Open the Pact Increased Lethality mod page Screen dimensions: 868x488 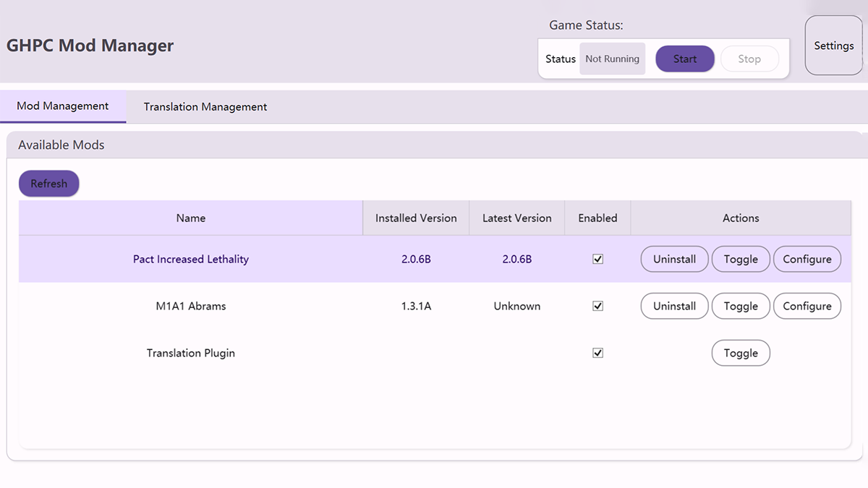coord(190,259)
